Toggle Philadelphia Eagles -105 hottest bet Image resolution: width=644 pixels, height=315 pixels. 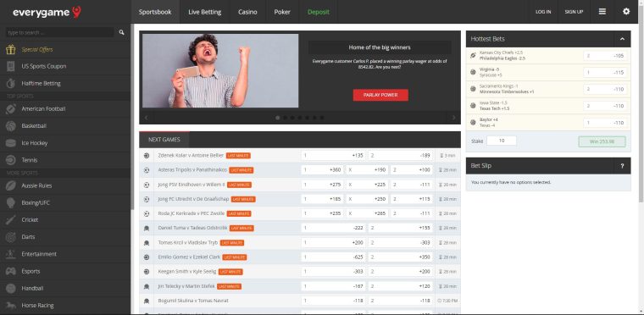[605, 55]
